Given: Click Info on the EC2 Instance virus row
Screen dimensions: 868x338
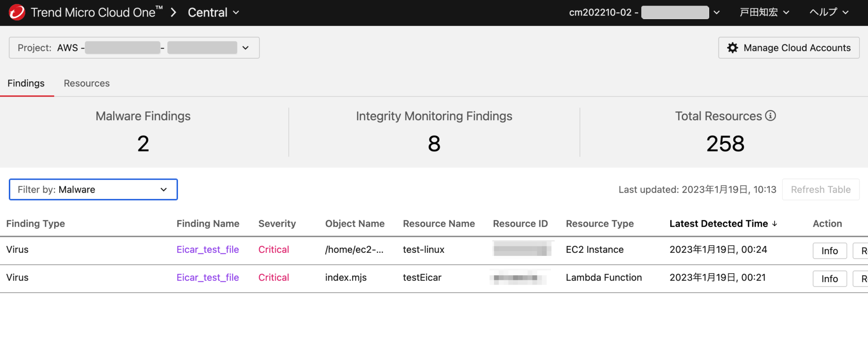Looking at the screenshot, I should click(829, 250).
